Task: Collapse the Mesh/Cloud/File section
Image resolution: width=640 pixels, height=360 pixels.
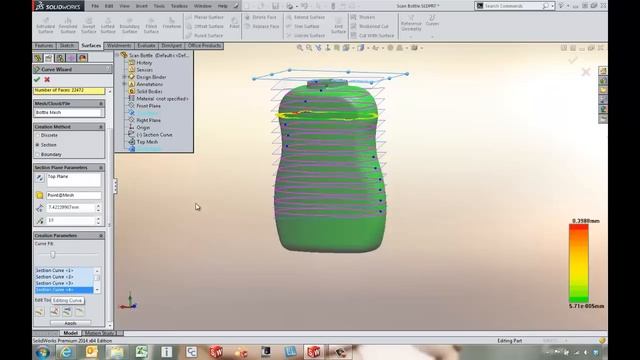Action: coord(101,104)
